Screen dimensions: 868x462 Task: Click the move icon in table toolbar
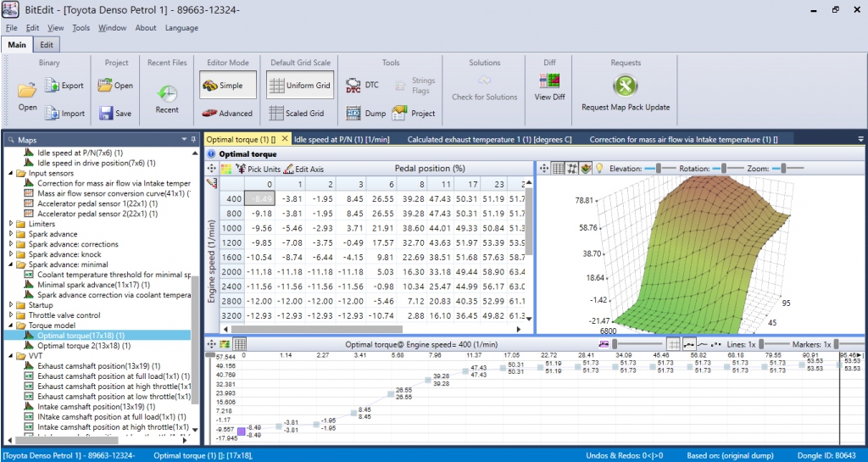tap(211, 169)
